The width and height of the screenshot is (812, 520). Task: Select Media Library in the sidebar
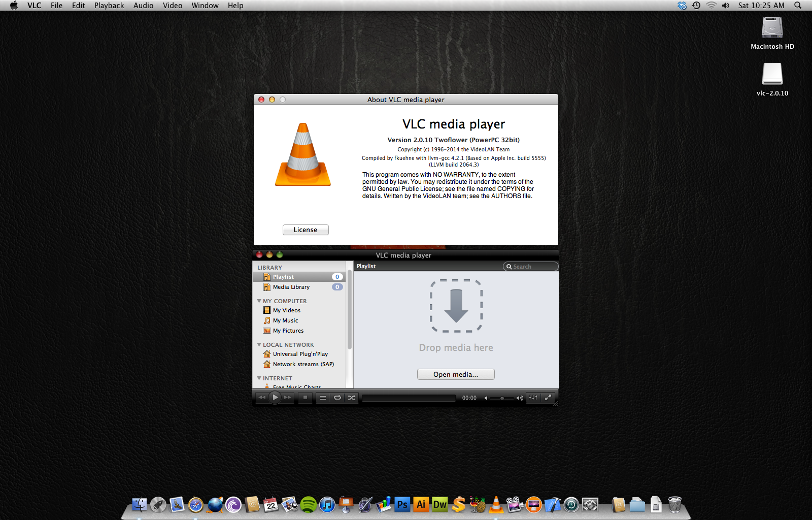point(299,287)
